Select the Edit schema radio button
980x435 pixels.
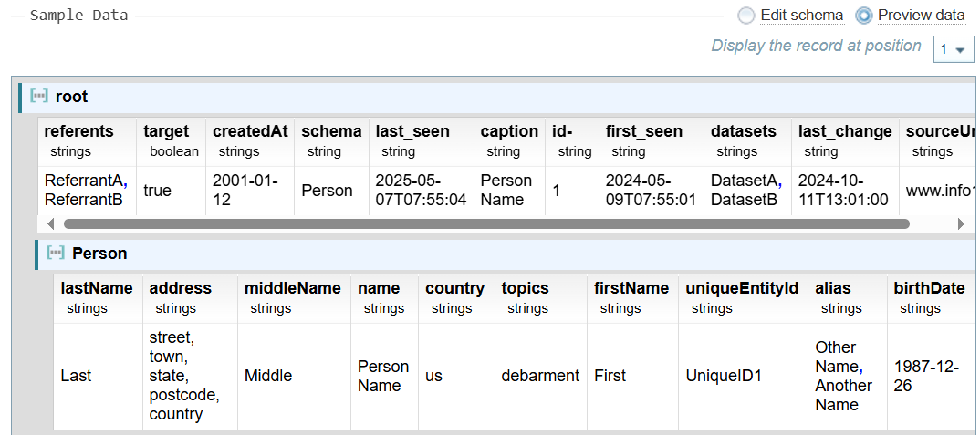[746, 16]
